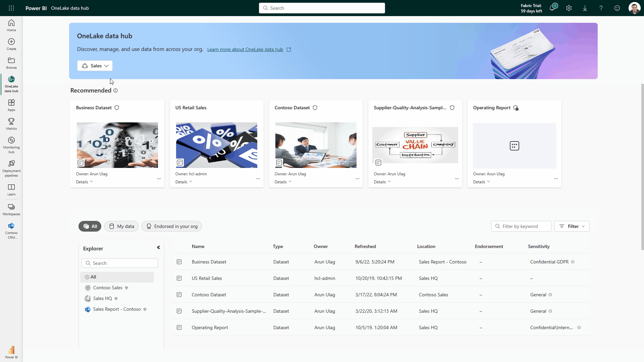Click the Recommended info icon
This screenshot has height=362, width=644.
point(115,90)
